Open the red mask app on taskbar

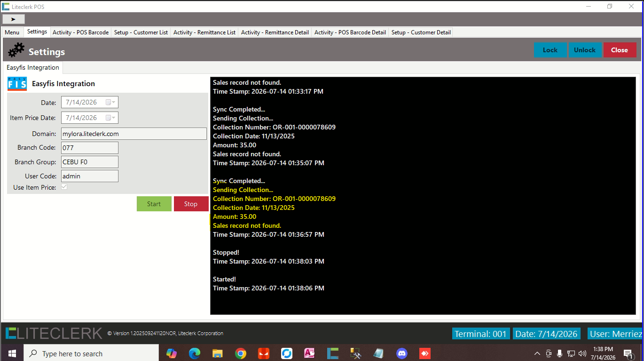[x=264, y=353]
